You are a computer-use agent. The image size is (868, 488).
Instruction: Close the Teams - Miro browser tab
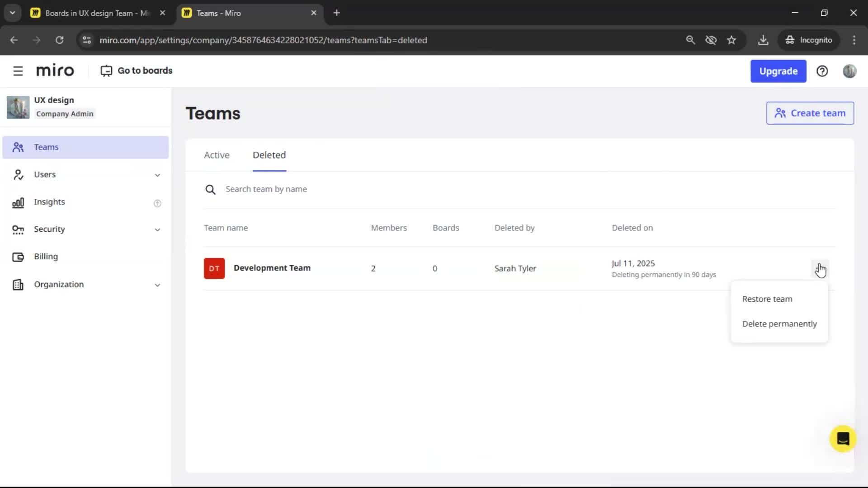point(313,13)
